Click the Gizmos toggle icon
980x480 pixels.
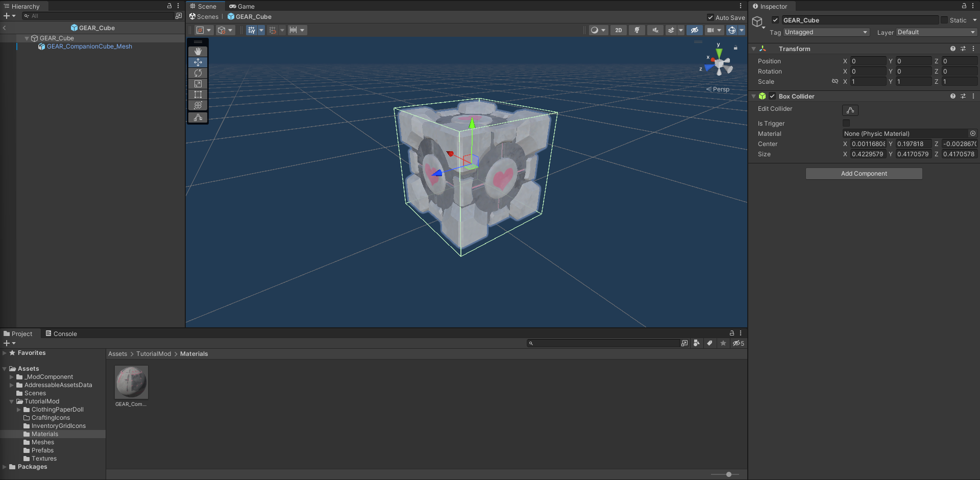coord(732,30)
